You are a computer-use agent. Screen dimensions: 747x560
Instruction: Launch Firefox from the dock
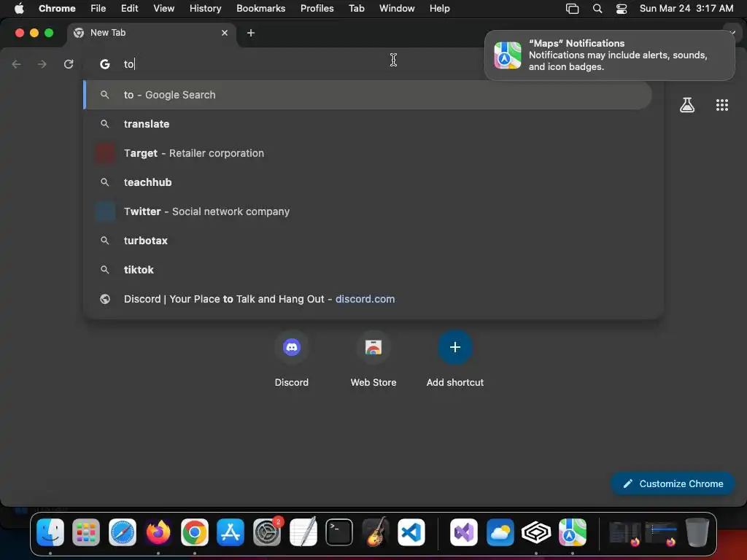pyautogui.click(x=158, y=532)
